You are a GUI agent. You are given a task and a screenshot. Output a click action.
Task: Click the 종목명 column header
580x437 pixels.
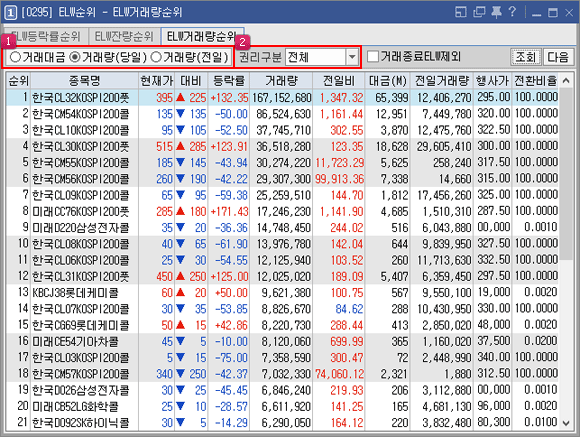point(84,81)
